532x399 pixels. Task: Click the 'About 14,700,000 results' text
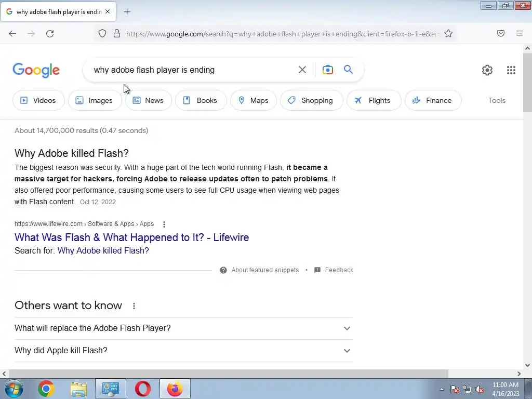coord(82,130)
